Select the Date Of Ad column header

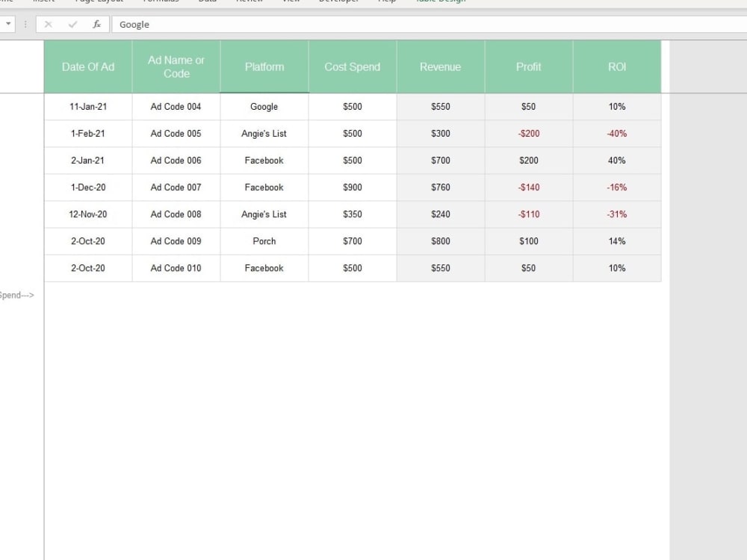pyautogui.click(x=88, y=66)
